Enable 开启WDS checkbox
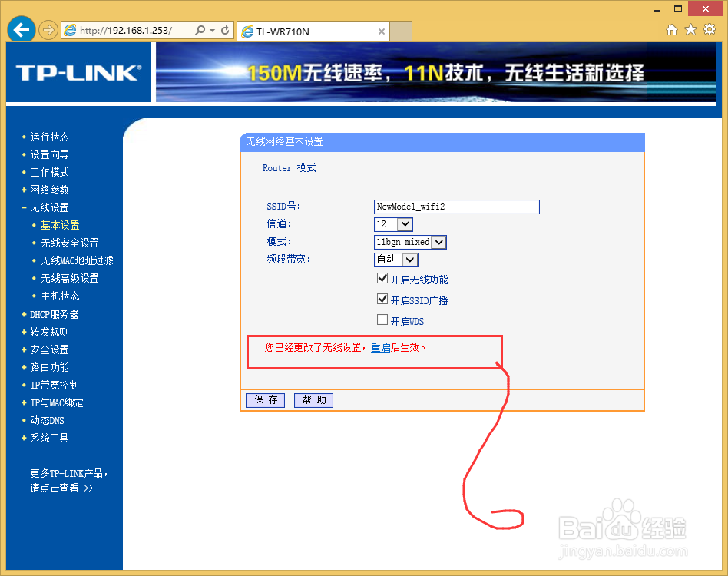 (x=382, y=319)
